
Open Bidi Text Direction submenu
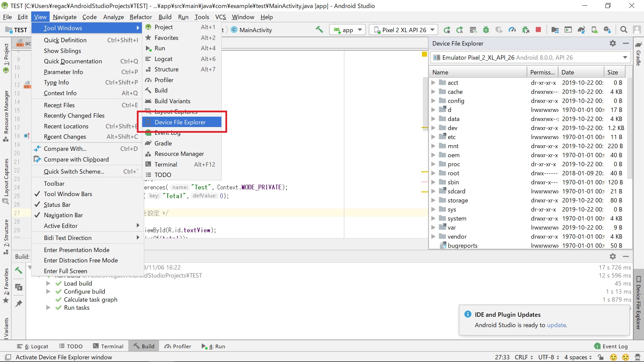pos(87,238)
